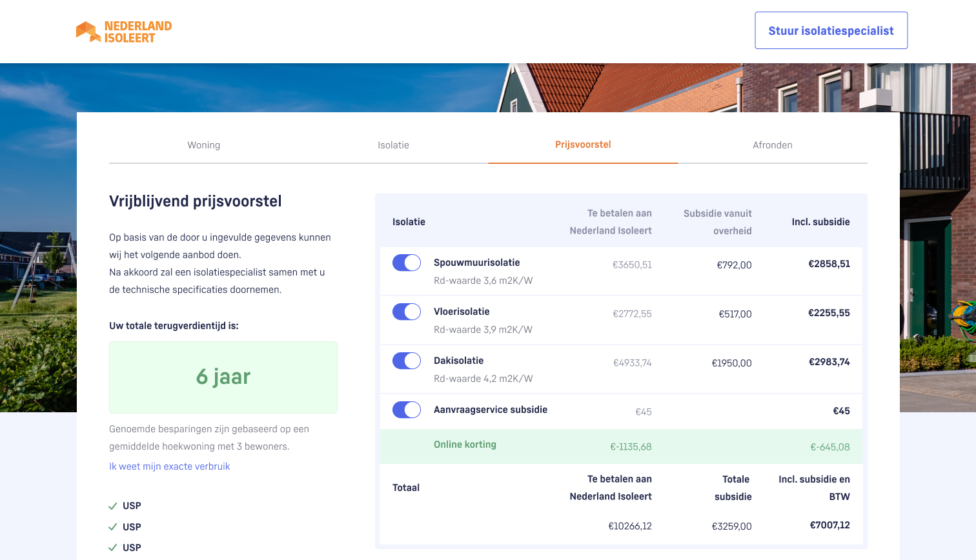Click the 'Vrijblijvend prijsvoorstel' heading
976x560 pixels.
pos(196,201)
